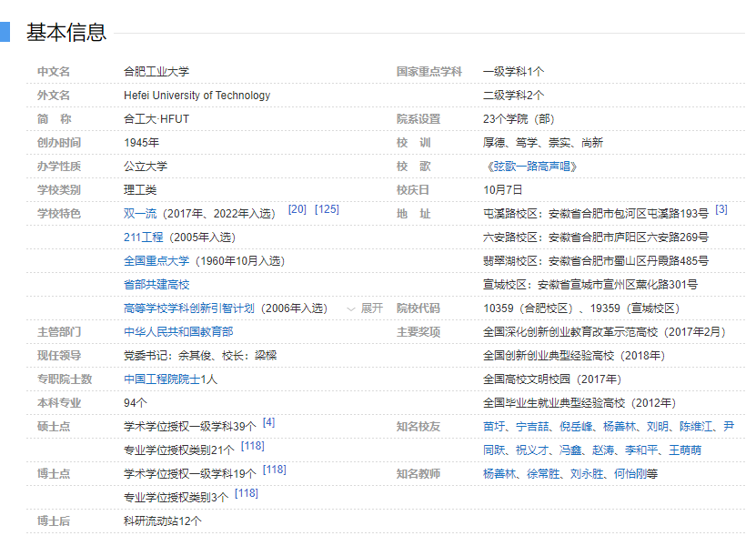Open reference [4] after 一级学科39个
The height and width of the screenshot is (556, 756).
268,422
